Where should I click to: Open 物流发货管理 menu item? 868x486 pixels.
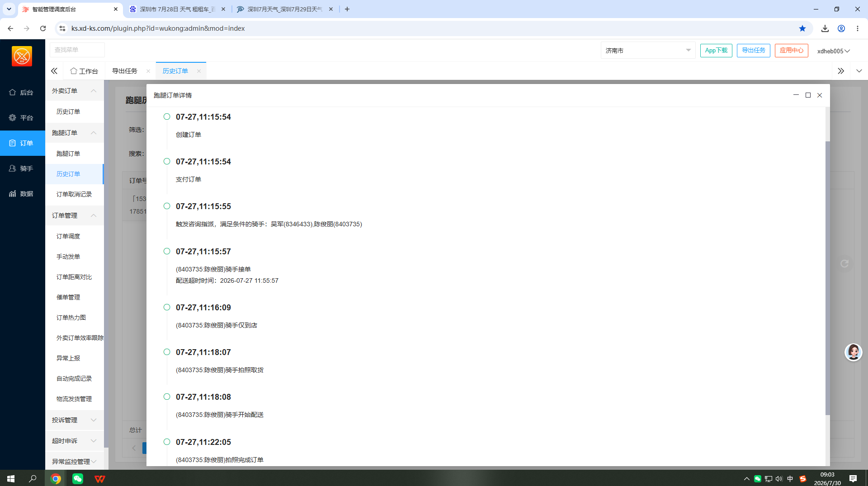75,399
